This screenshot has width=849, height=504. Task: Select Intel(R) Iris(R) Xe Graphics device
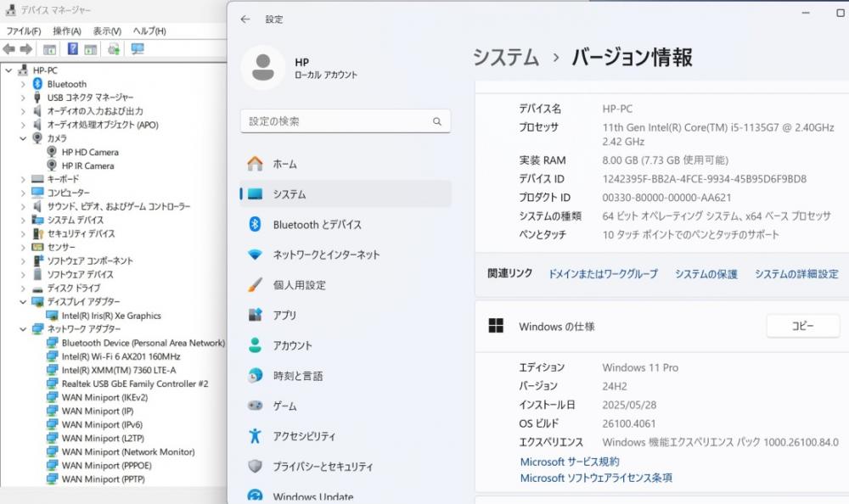[x=110, y=316]
